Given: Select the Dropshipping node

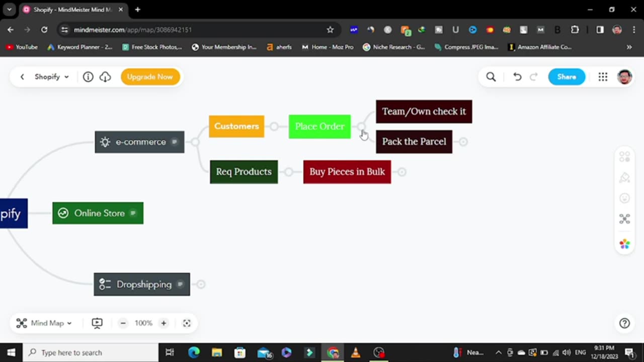Looking at the screenshot, I should click(142, 285).
